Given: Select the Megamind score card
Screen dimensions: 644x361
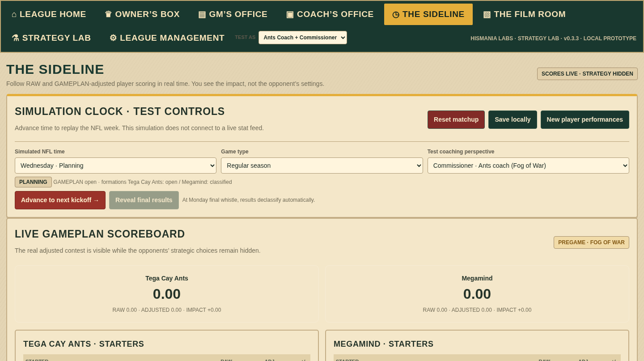Looking at the screenshot, I should 477,294.
